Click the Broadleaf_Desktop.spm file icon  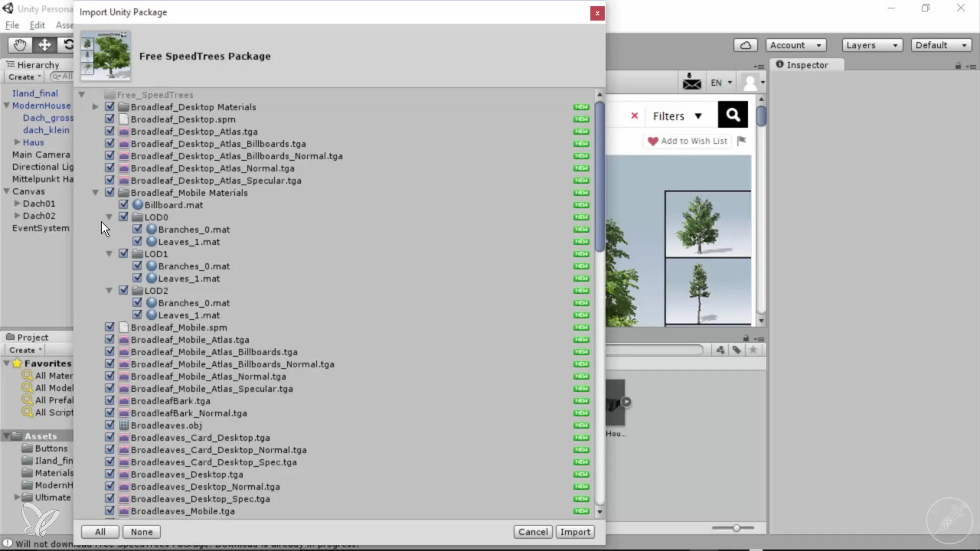click(x=124, y=119)
